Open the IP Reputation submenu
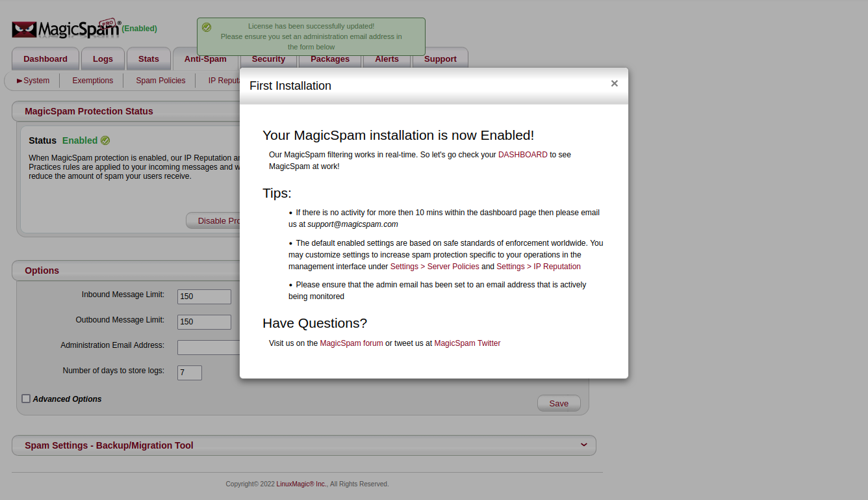The image size is (868, 500). coord(224,81)
